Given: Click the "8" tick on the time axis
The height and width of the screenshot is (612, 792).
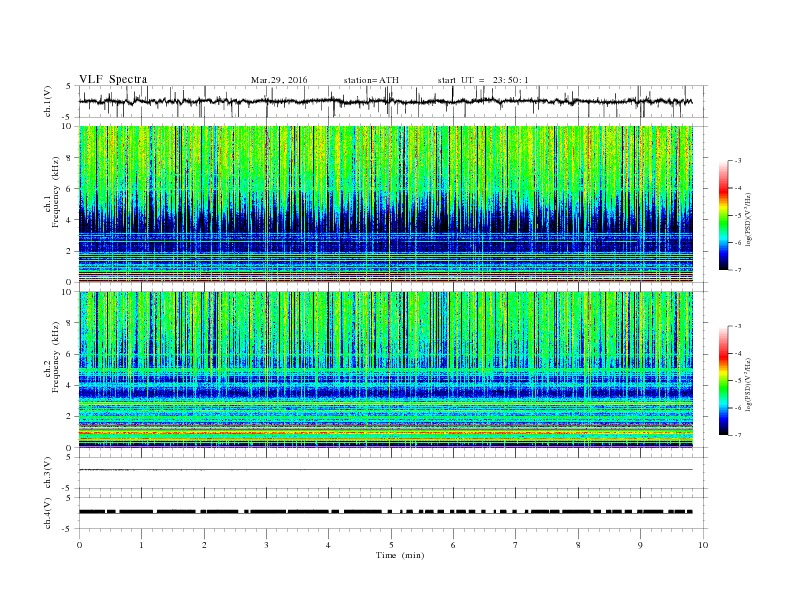Looking at the screenshot, I should point(578,545).
